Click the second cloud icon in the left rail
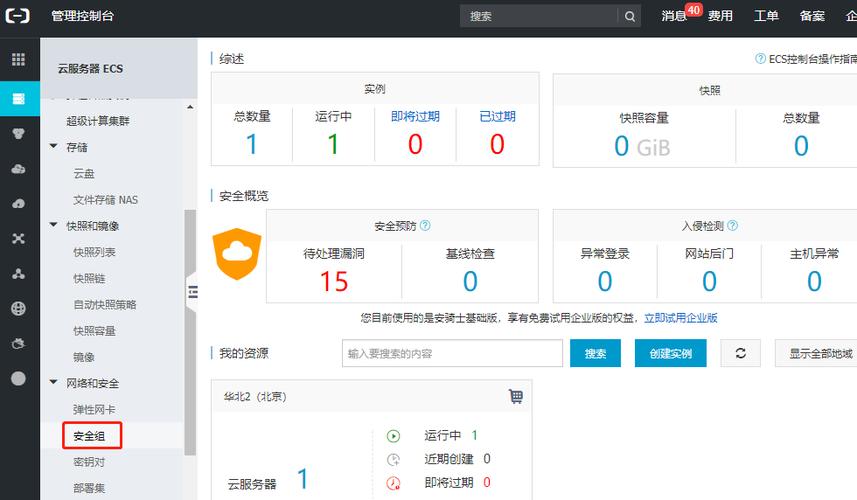The height and width of the screenshot is (500, 857). pyautogui.click(x=19, y=204)
